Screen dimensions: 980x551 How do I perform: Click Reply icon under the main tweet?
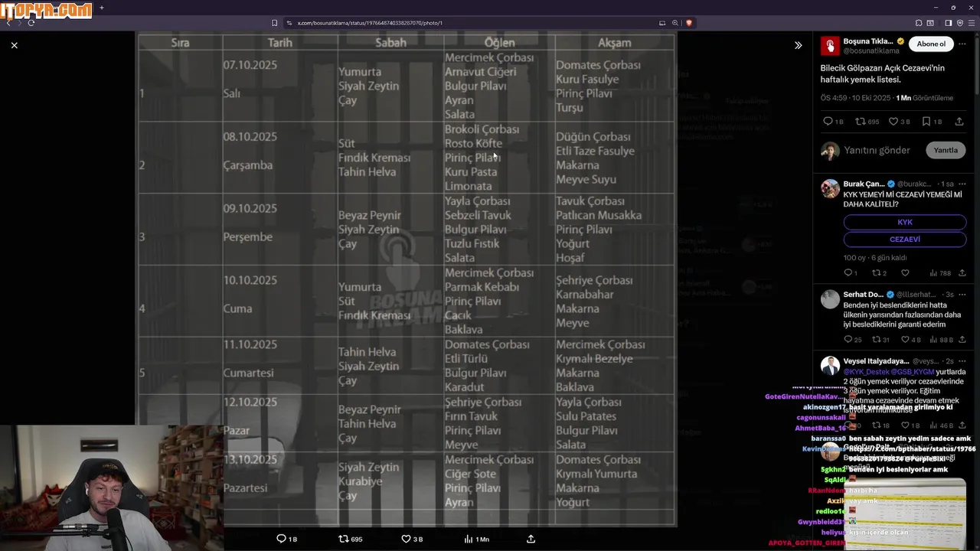tap(828, 122)
